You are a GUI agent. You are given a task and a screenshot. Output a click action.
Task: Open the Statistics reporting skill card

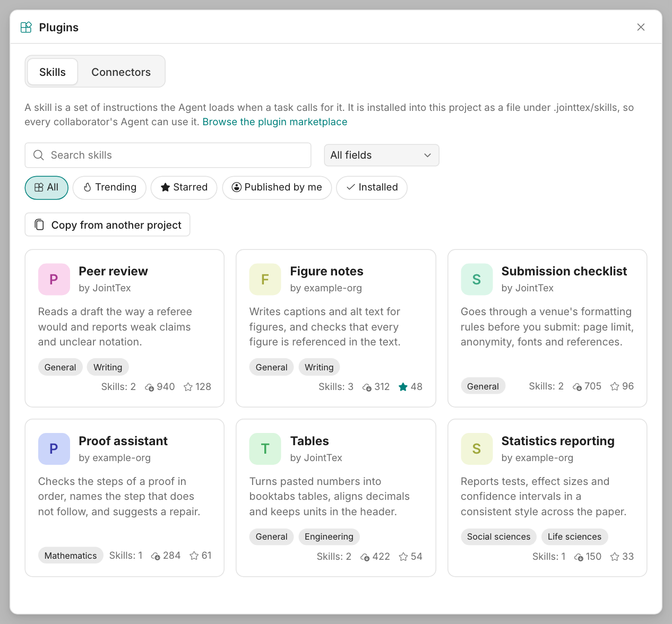547,498
